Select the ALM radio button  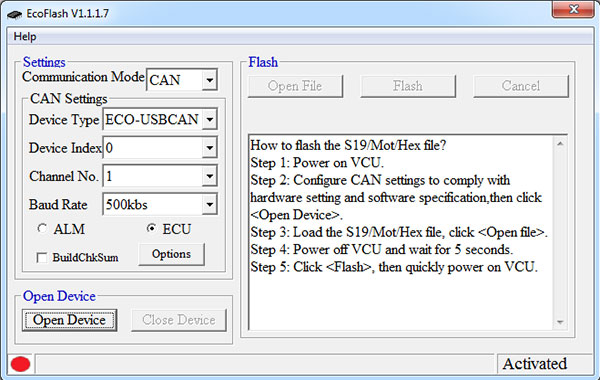(42, 229)
